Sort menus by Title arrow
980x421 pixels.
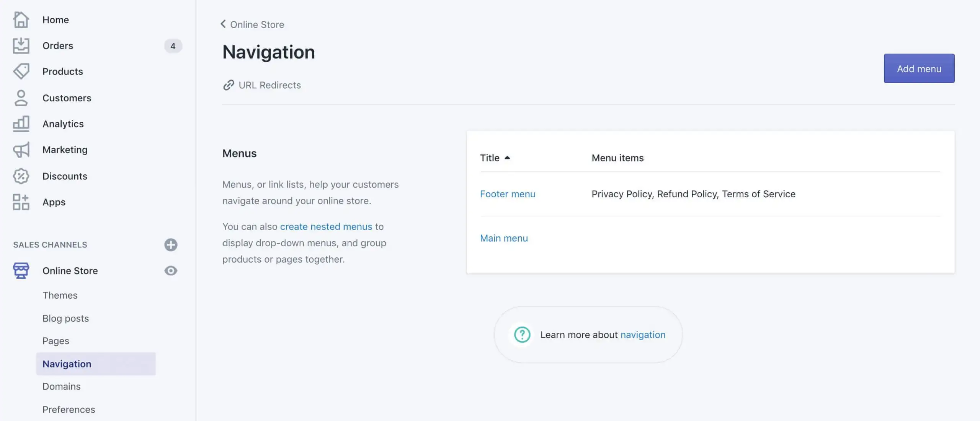[507, 158]
